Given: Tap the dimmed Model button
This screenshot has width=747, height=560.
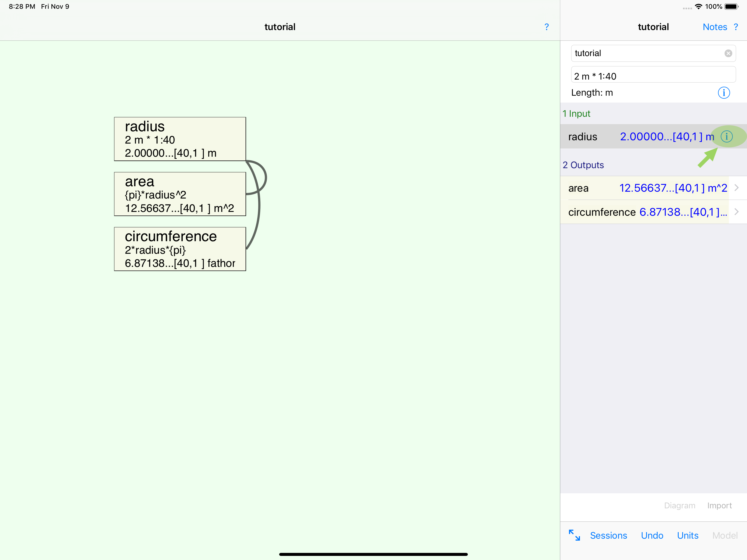Looking at the screenshot, I should point(725,535).
